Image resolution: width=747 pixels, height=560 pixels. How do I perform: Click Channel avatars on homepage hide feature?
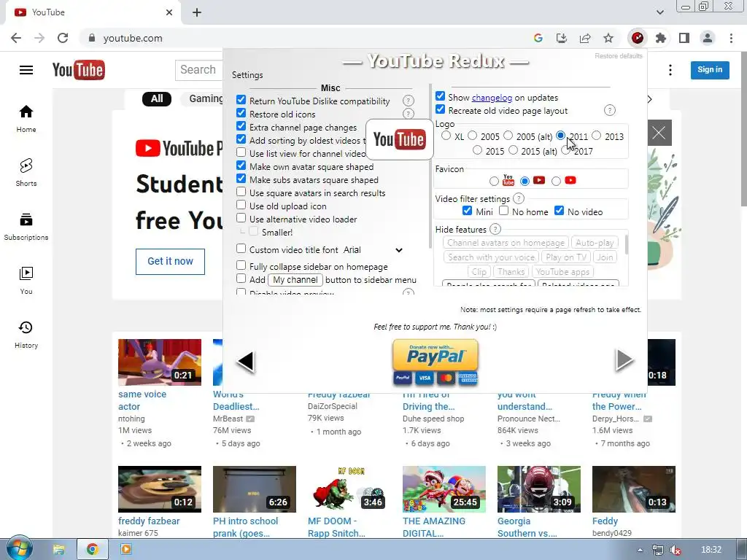coord(506,243)
